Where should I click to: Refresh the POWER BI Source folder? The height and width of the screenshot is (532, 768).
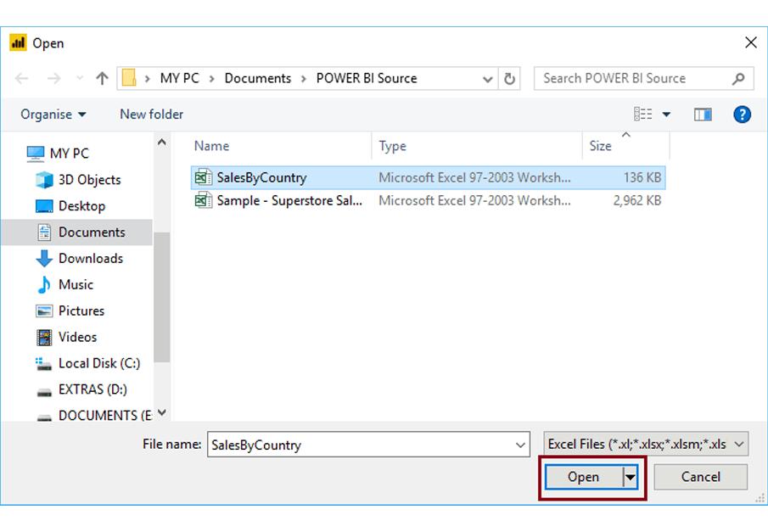tap(509, 78)
